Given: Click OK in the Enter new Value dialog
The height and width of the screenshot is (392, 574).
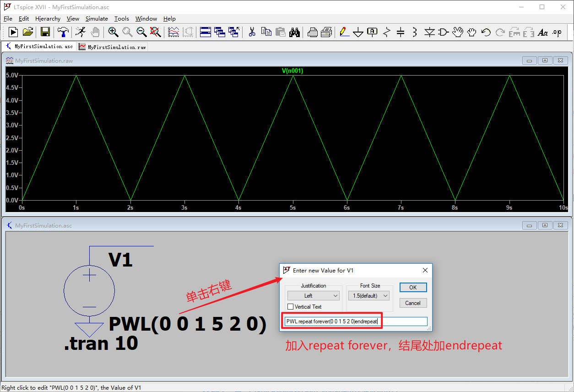Looking at the screenshot, I should 412,287.
